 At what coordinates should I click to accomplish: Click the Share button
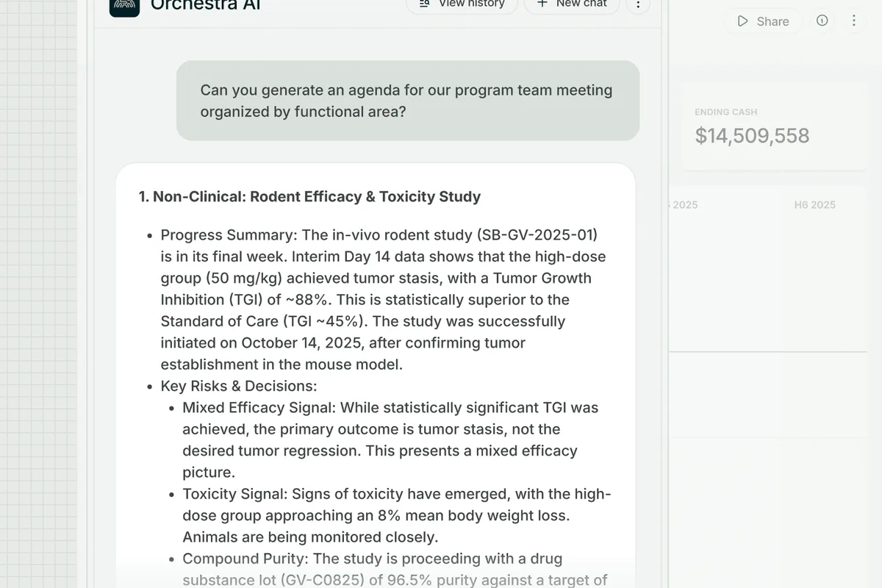tap(764, 21)
